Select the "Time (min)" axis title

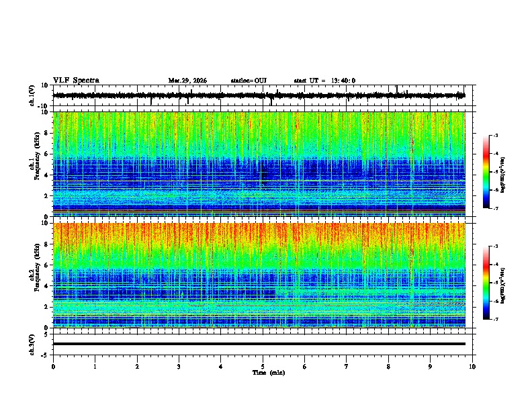pyautogui.click(x=269, y=373)
